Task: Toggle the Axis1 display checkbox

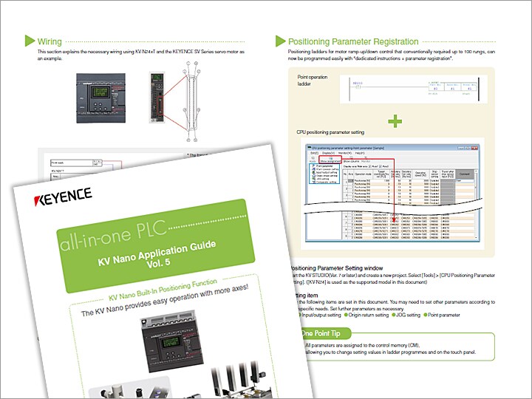Action: coord(370,166)
